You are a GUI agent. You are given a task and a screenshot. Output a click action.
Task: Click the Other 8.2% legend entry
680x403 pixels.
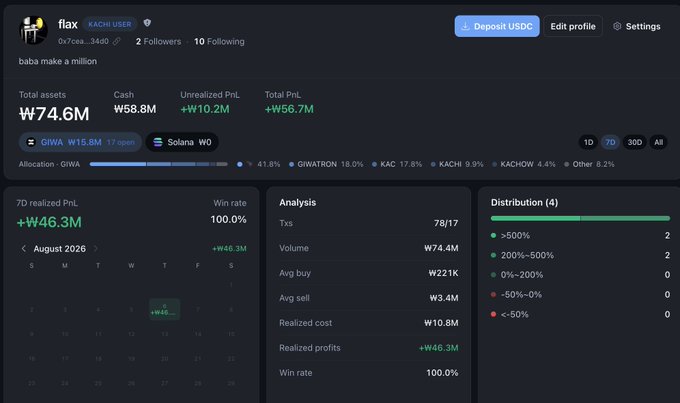(589, 164)
